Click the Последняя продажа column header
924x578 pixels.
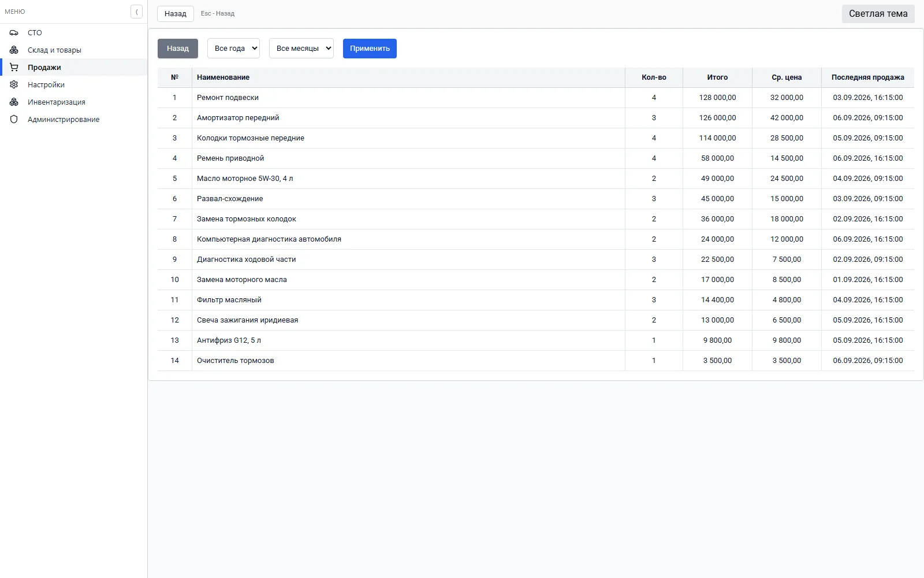click(x=867, y=77)
